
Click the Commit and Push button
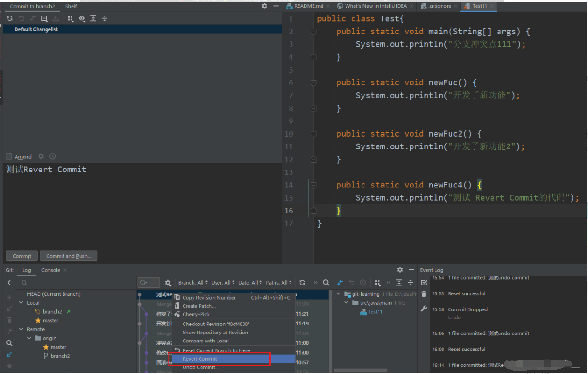[69, 256]
